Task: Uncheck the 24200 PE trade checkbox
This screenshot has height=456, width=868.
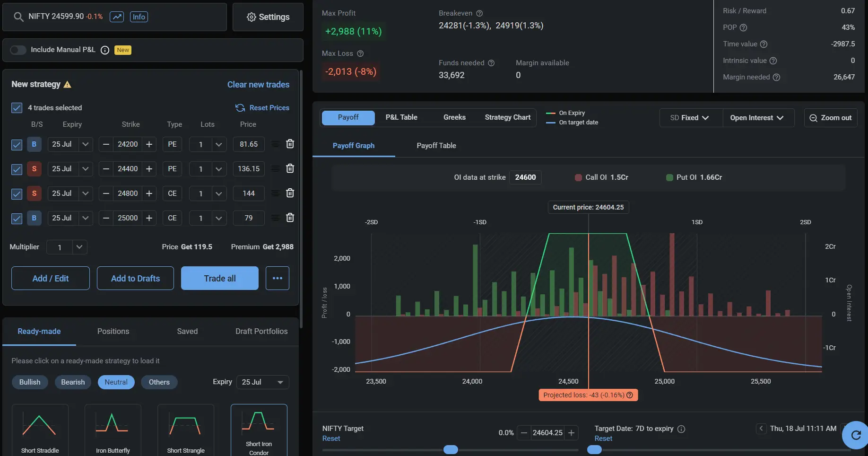Action: pyautogui.click(x=17, y=145)
